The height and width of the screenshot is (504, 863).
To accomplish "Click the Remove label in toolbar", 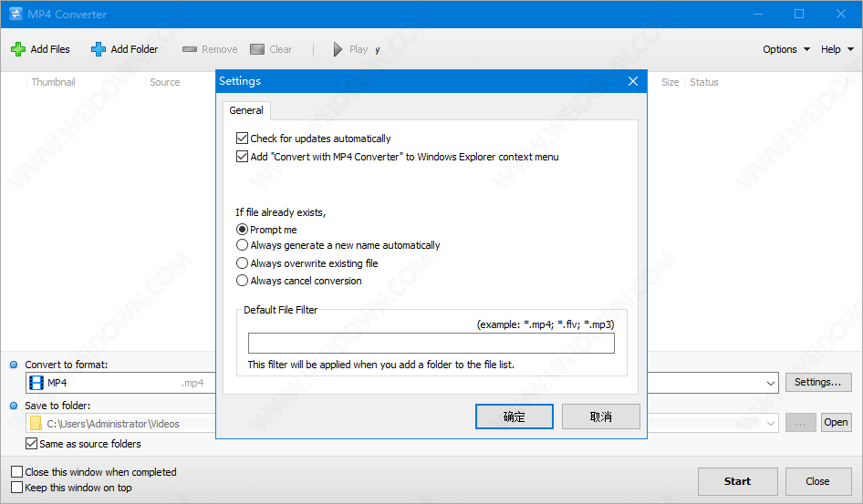I will (x=220, y=49).
